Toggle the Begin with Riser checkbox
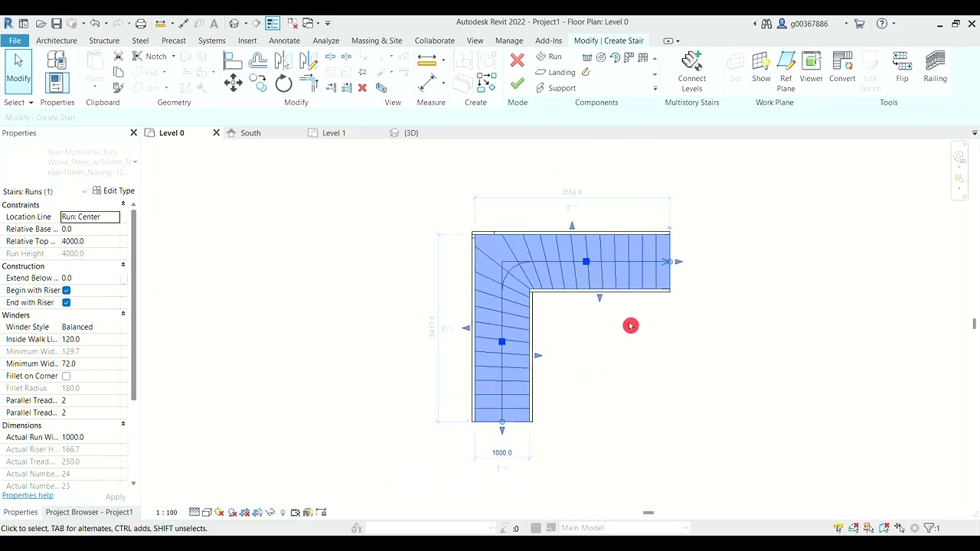The width and height of the screenshot is (980, 551). [x=67, y=290]
